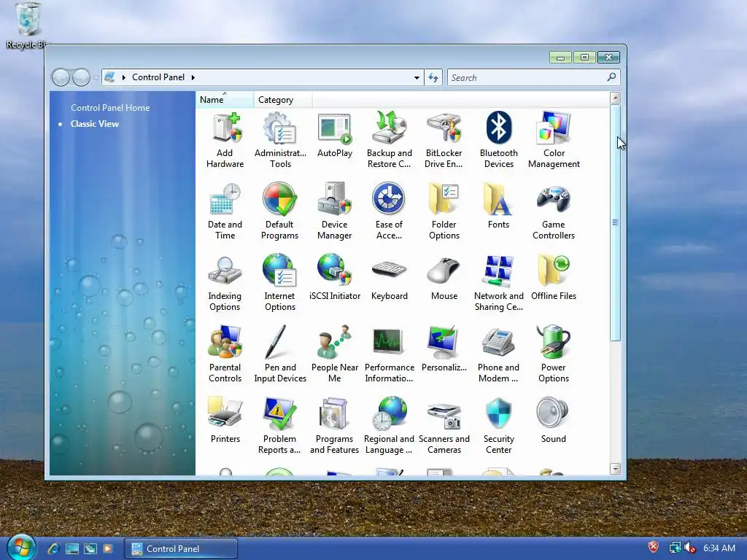Viewport: 747px width, 560px height.
Task: Open the Windows Start orb
Action: tap(21, 548)
